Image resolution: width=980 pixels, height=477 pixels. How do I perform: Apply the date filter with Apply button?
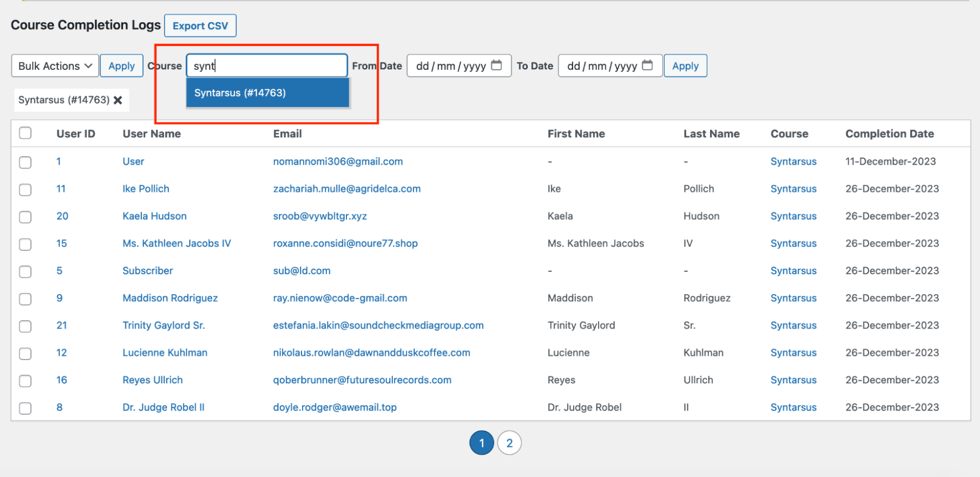click(x=685, y=66)
